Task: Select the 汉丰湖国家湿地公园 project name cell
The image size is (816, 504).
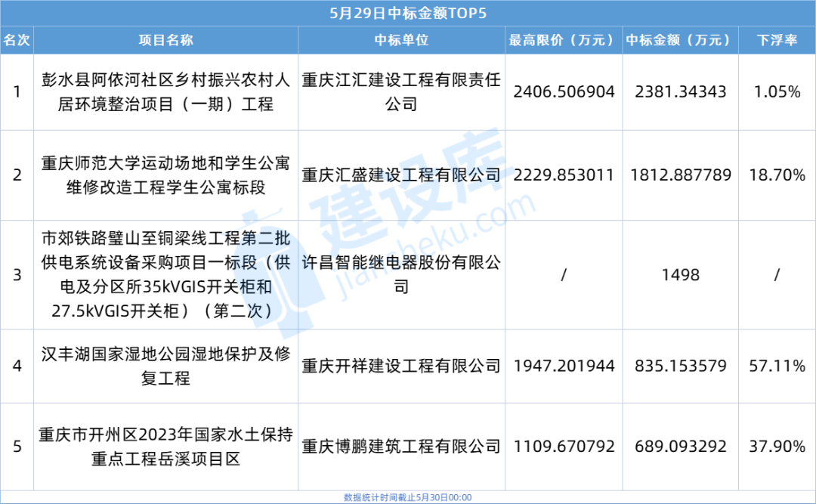Action: coord(165,366)
